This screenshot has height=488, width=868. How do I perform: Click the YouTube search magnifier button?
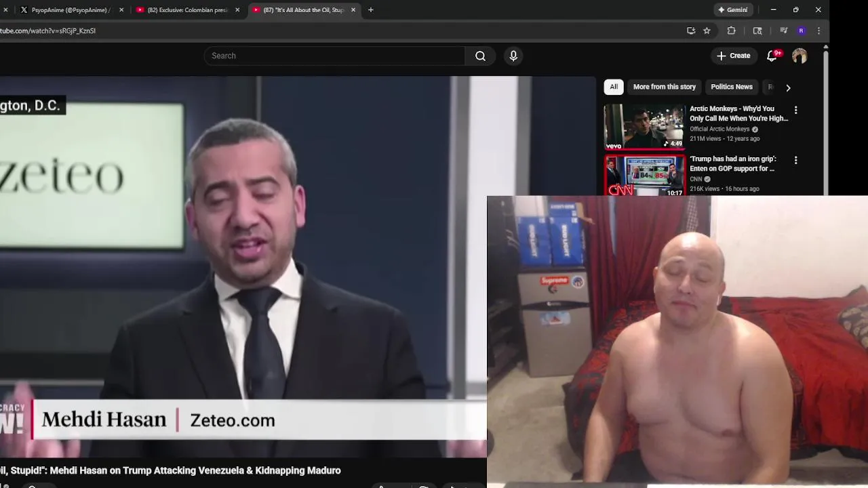click(480, 56)
